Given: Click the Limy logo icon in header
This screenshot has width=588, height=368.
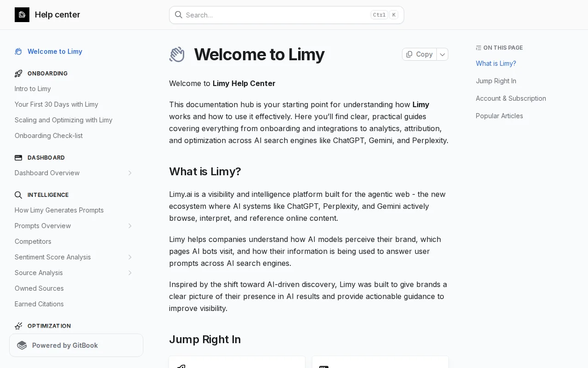Looking at the screenshot, I should pos(22,15).
